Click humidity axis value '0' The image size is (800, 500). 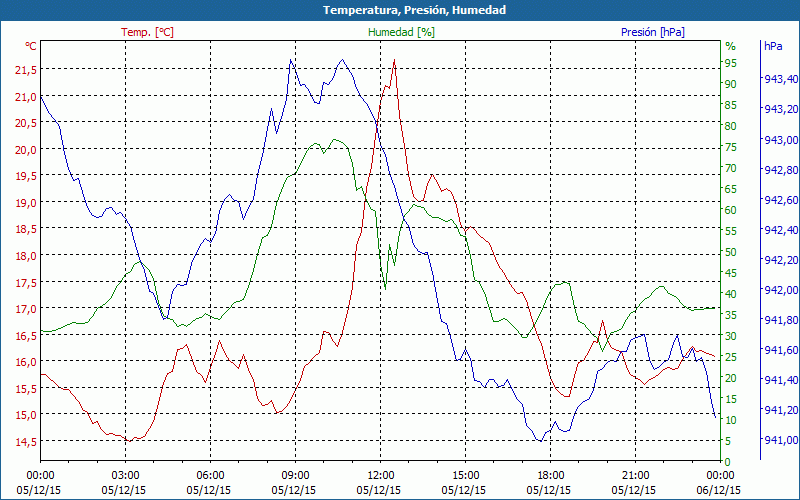point(728,462)
